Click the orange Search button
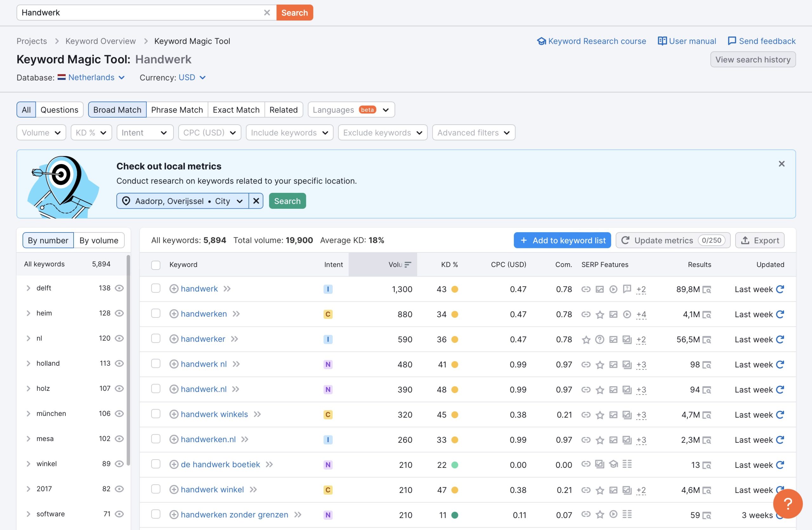 tap(294, 13)
